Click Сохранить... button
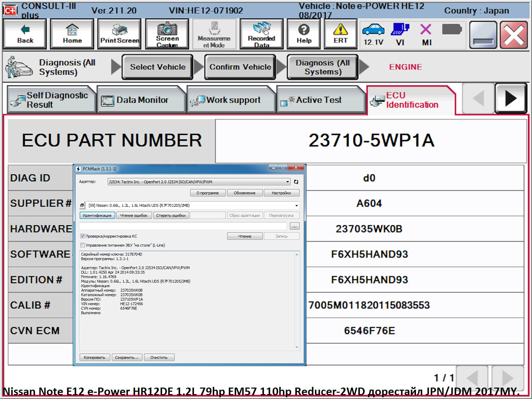 (127, 357)
